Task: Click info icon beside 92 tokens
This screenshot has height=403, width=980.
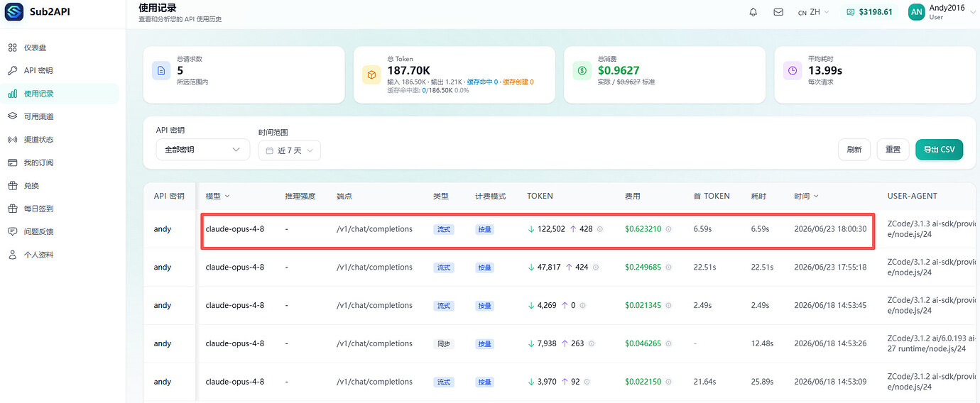Action: (x=587, y=382)
